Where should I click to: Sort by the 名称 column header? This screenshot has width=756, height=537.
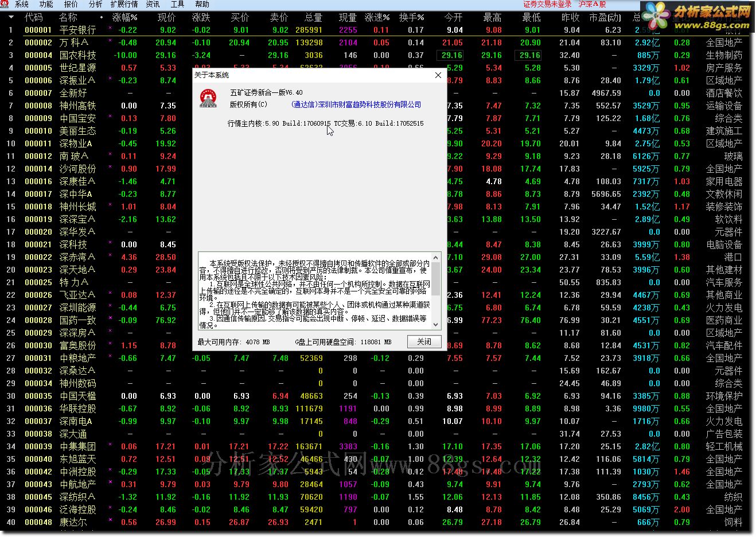(68, 17)
